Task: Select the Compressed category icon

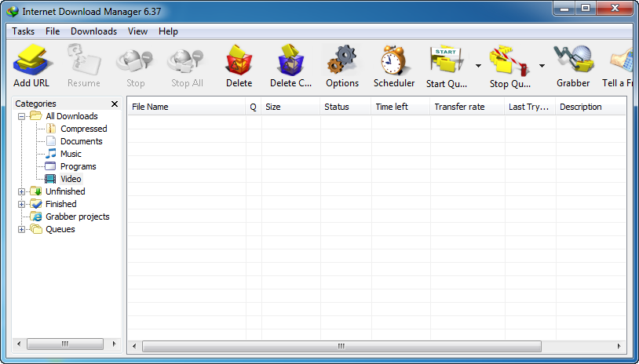Action: click(x=50, y=129)
